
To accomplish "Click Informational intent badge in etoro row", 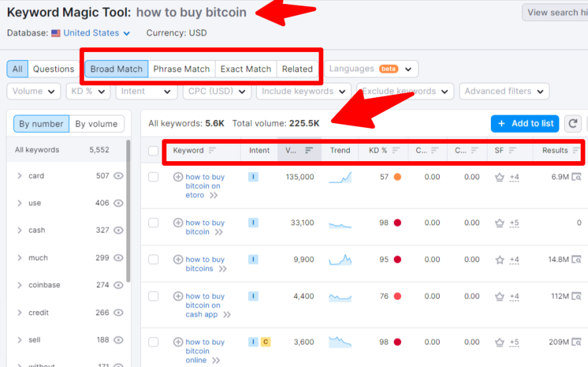I will 253,177.
